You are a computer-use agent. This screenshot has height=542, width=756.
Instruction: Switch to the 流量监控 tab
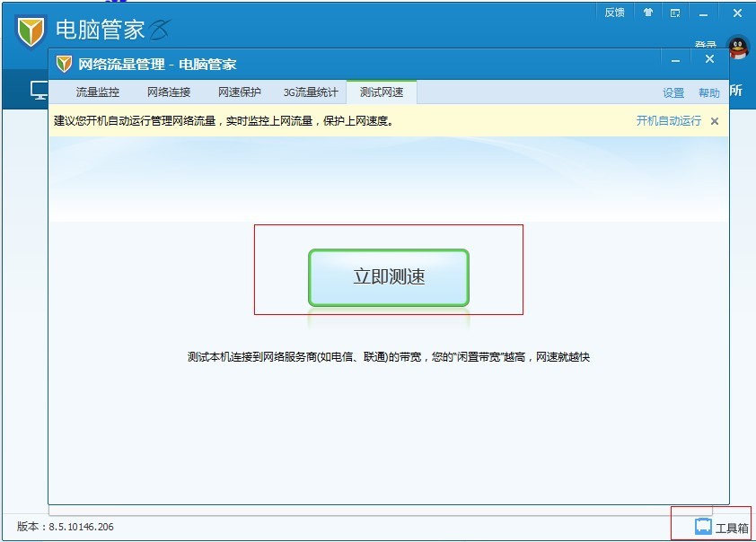[97, 92]
